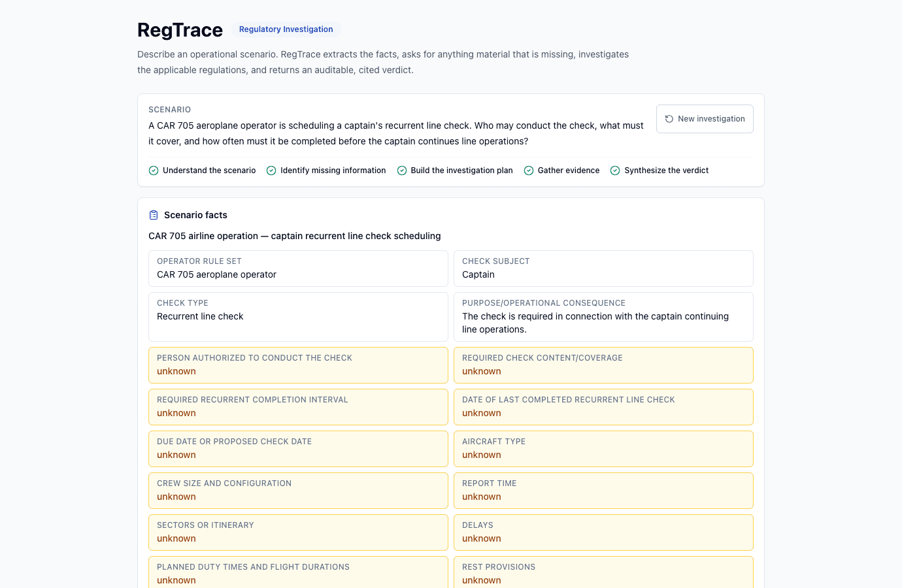
Task: Click the Aircraft Type unknown card
Action: pyautogui.click(x=603, y=449)
